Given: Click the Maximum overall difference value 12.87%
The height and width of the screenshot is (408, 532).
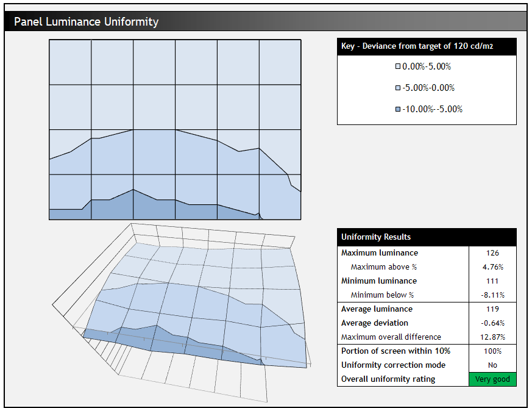Looking at the screenshot, I should click(x=492, y=337).
